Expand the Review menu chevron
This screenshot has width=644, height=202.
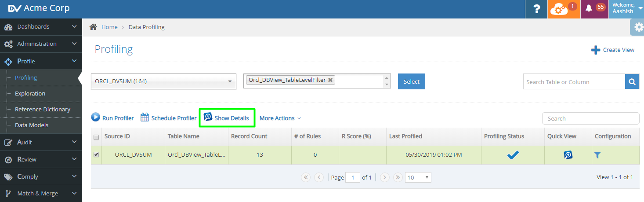pos(74,159)
